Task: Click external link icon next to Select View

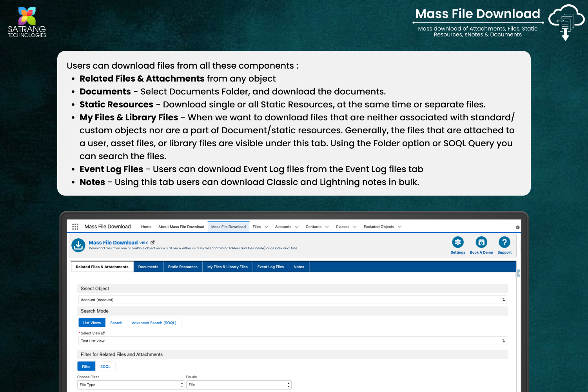Action: click(x=103, y=333)
